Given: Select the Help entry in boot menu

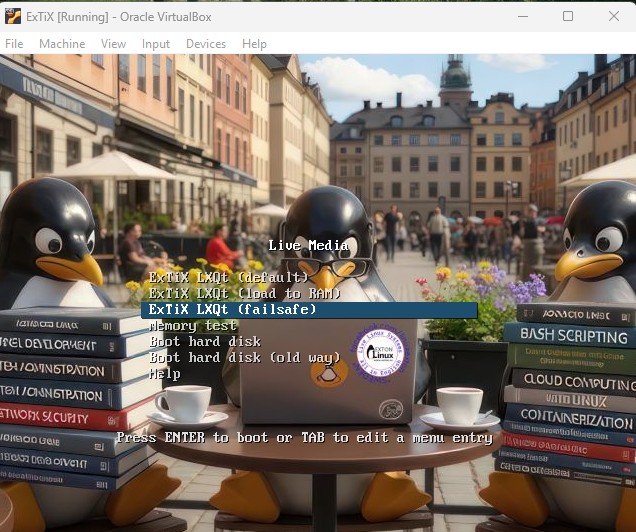Looking at the screenshot, I should [x=165, y=373].
